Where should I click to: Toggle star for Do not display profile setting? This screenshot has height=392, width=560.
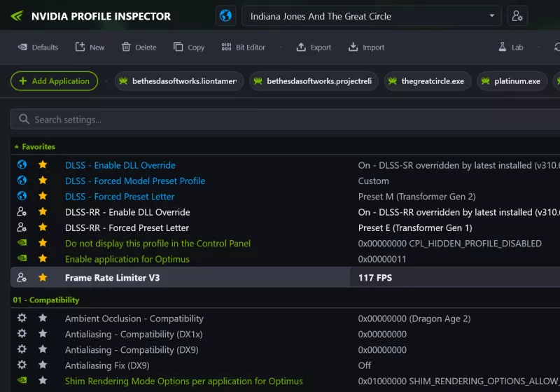(43, 243)
